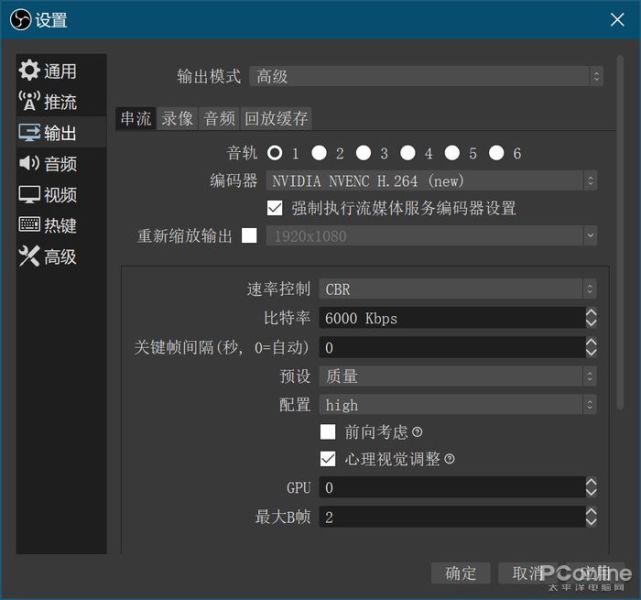Image resolution: width=641 pixels, height=600 pixels.
Task: Switch to the 回放缓存 tab
Action: [x=276, y=119]
